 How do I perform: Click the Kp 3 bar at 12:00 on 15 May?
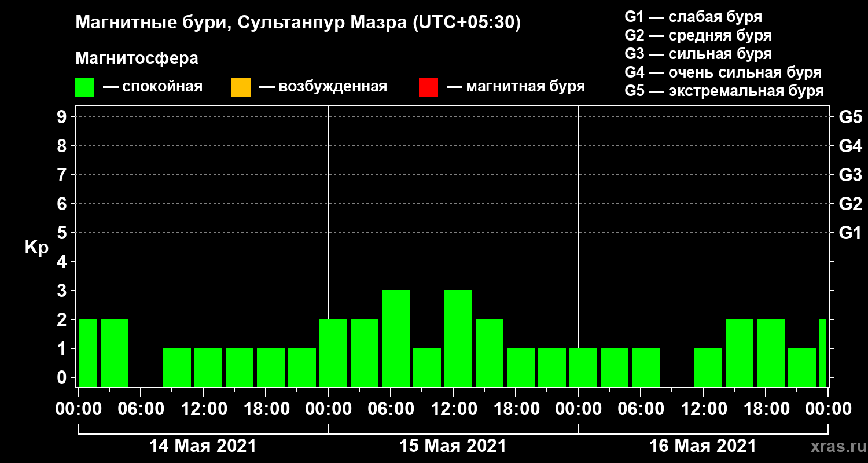458,338
